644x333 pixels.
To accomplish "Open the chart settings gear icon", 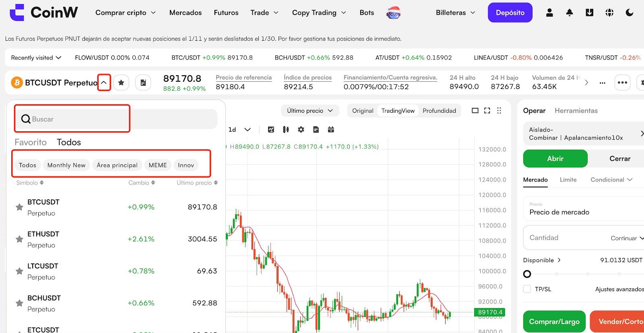I will [301, 130].
